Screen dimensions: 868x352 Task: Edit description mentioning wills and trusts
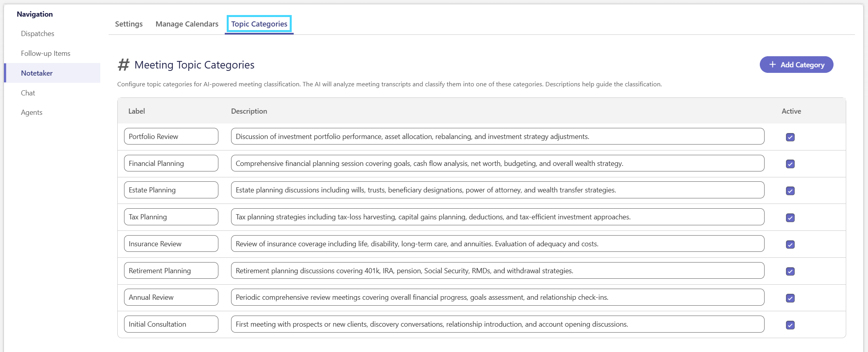(x=498, y=190)
